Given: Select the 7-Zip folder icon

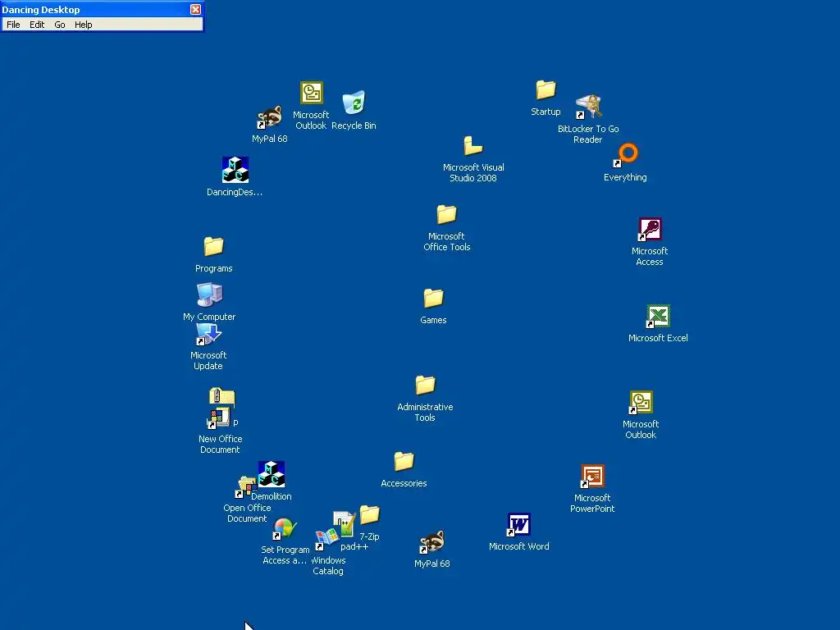Looking at the screenshot, I should [369, 515].
